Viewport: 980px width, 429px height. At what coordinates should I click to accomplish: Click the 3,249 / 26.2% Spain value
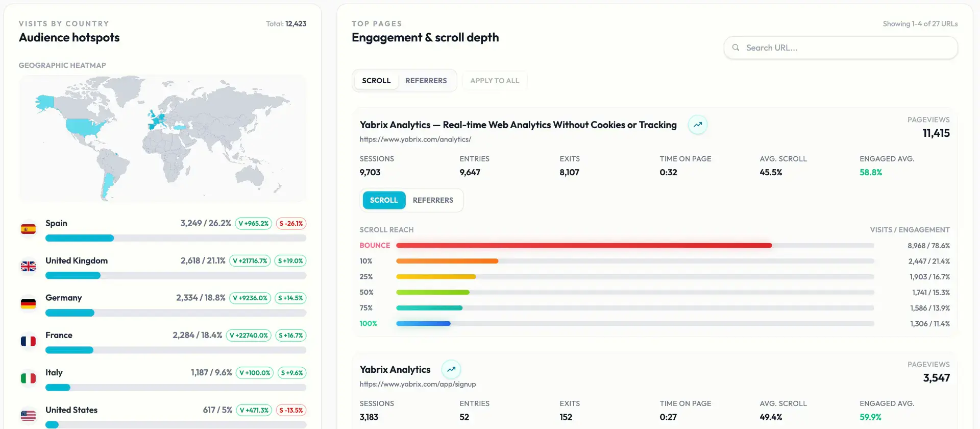click(x=206, y=223)
